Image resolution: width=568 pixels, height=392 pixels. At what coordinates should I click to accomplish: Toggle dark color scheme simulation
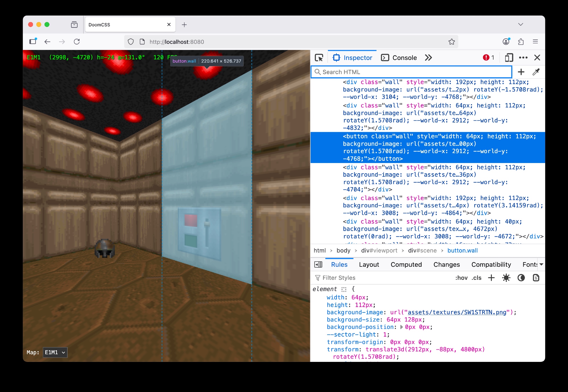pos(521,278)
